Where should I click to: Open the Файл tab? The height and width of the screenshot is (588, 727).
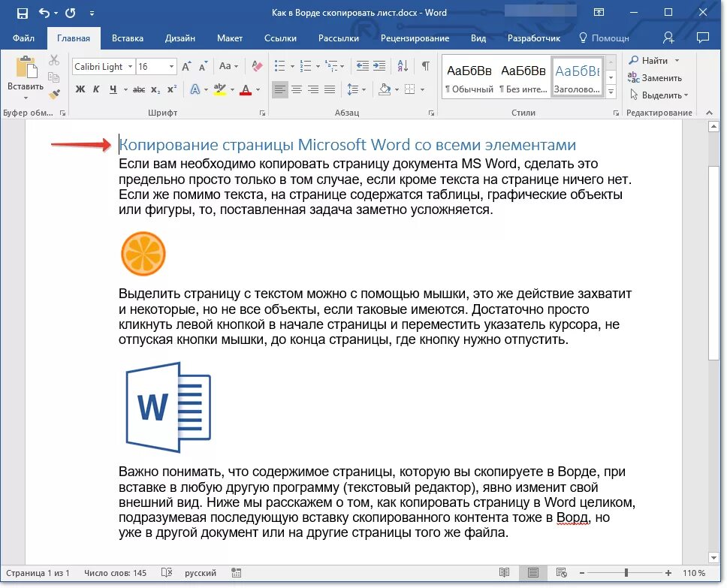click(x=23, y=38)
